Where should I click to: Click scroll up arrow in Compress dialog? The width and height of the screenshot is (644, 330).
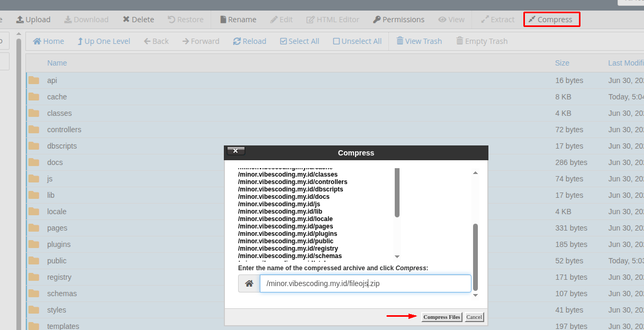tap(475, 173)
